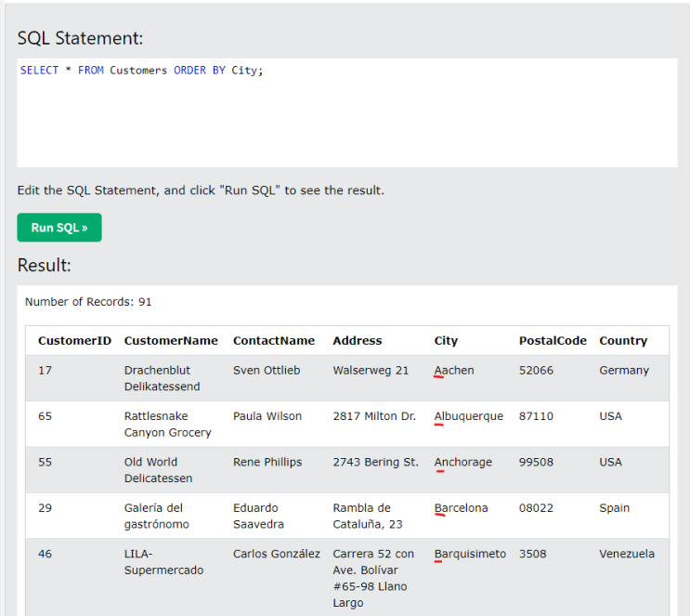
Task: Click the City column header
Action: pos(446,341)
